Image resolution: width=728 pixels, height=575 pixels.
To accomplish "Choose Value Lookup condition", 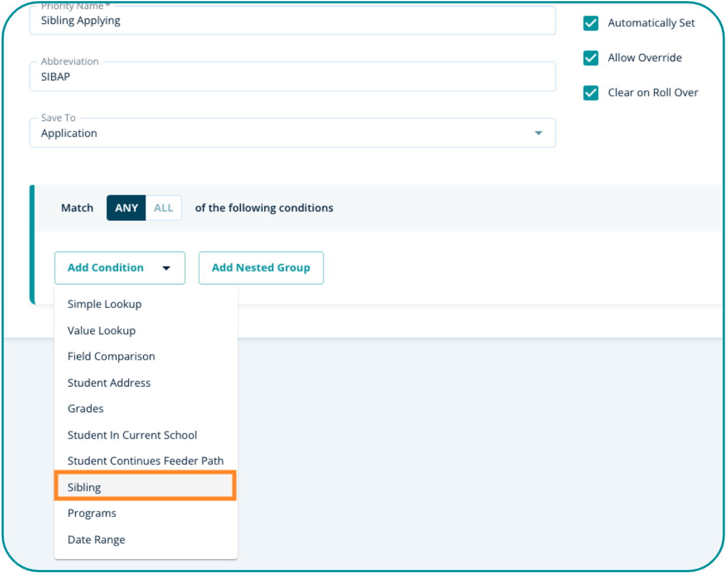I will click(101, 331).
